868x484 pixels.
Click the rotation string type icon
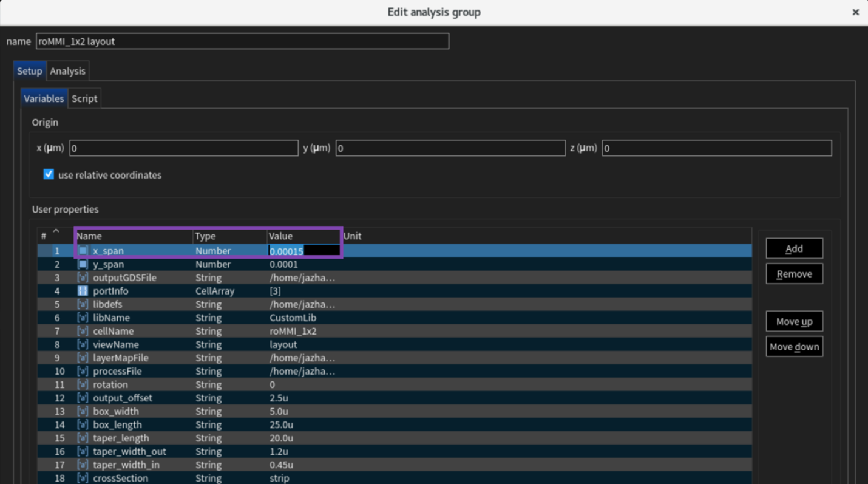(83, 384)
